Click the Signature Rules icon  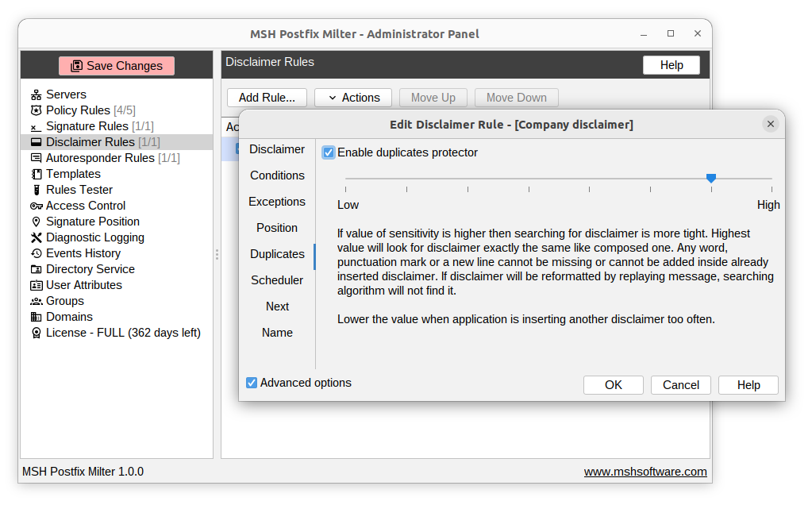click(x=35, y=127)
